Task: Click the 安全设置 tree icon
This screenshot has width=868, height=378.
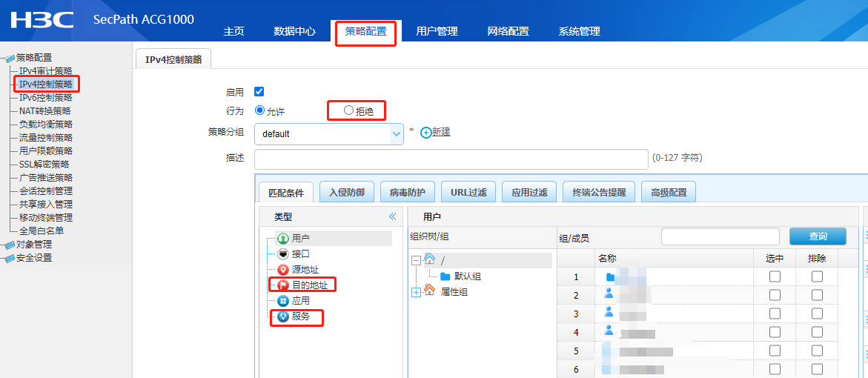Action: click(10, 258)
